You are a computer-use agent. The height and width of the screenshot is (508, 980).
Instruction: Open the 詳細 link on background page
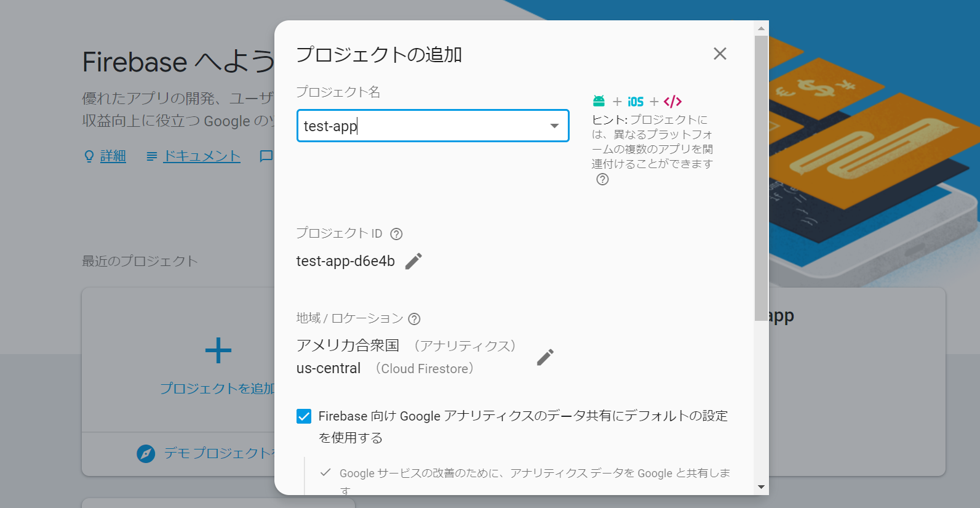click(113, 156)
